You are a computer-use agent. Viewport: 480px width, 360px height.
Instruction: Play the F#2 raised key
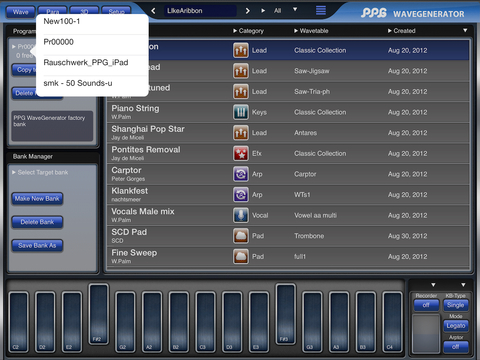click(x=99, y=314)
